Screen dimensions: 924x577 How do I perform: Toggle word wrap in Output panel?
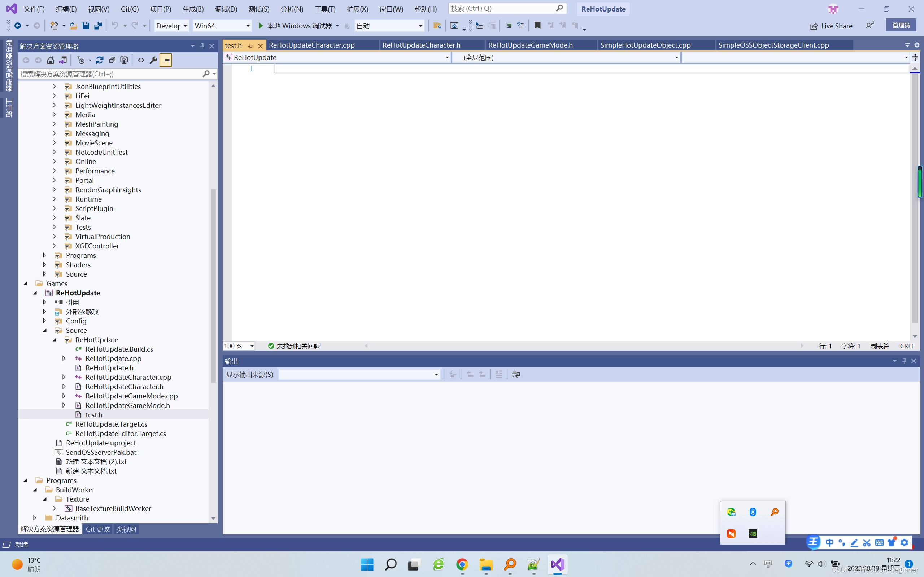516,374
